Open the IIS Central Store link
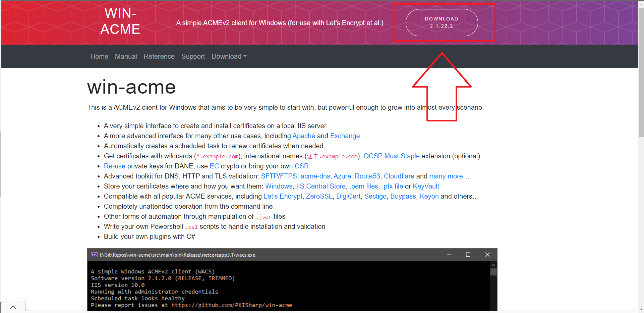The height and width of the screenshot is (313, 644). [x=321, y=186]
